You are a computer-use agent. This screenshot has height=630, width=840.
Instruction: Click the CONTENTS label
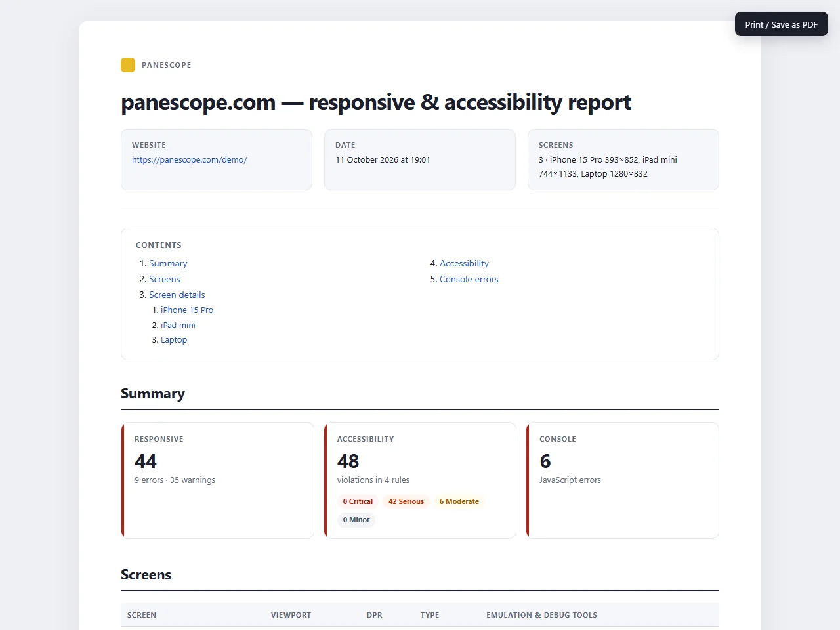tap(159, 245)
